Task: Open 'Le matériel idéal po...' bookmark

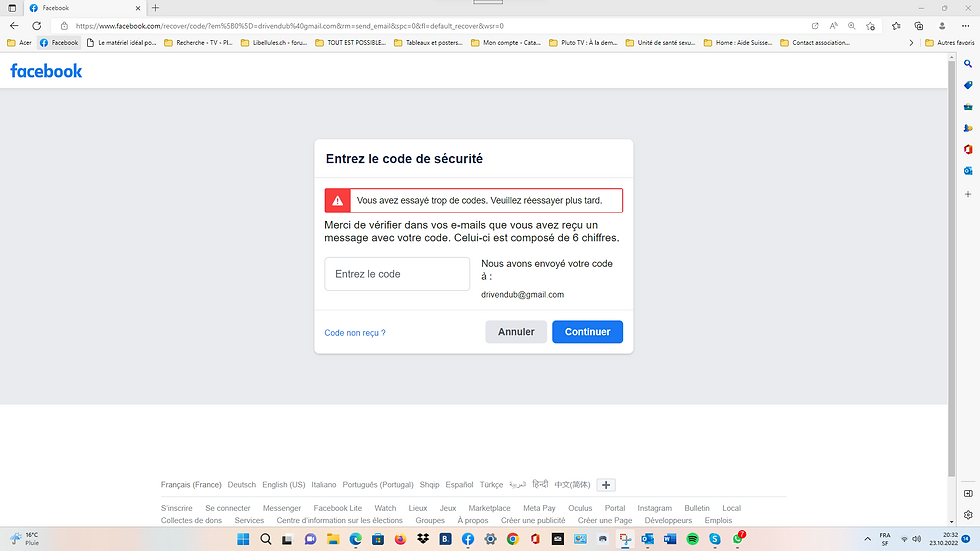Action: [121, 43]
